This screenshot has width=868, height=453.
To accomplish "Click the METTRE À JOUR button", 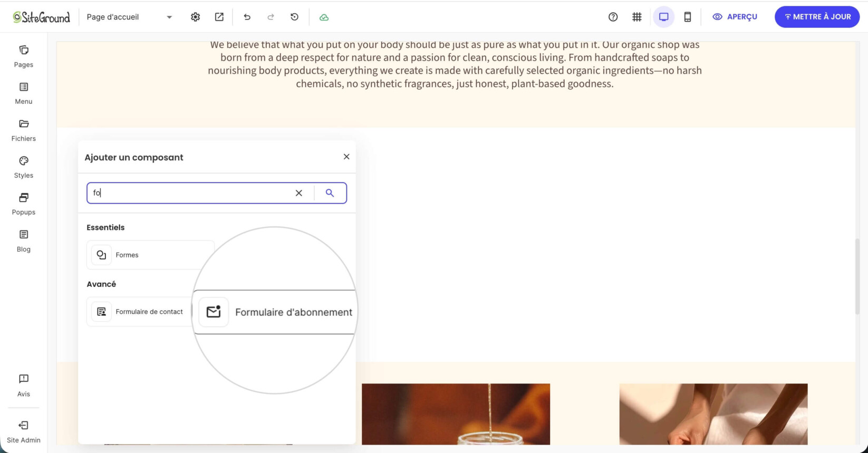I will (817, 17).
